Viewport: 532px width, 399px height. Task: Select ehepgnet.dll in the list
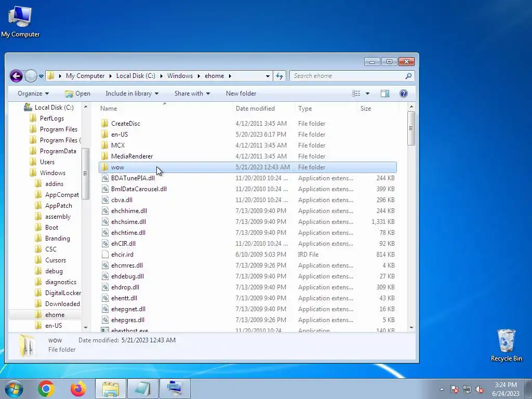click(128, 309)
